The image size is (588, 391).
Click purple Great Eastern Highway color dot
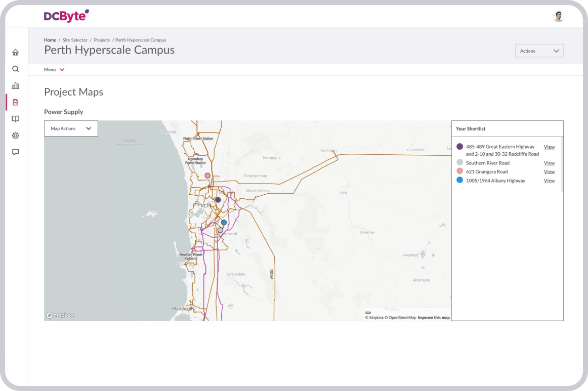[x=459, y=146]
